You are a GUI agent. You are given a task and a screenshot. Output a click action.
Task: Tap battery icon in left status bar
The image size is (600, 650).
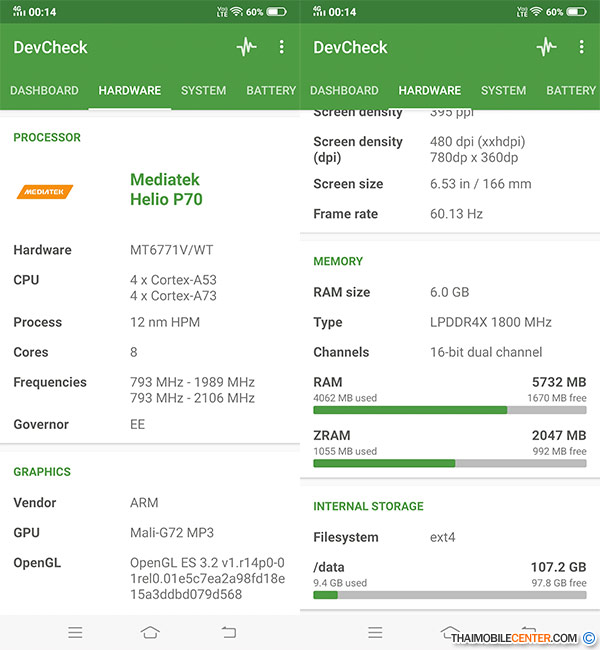[x=277, y=12]
